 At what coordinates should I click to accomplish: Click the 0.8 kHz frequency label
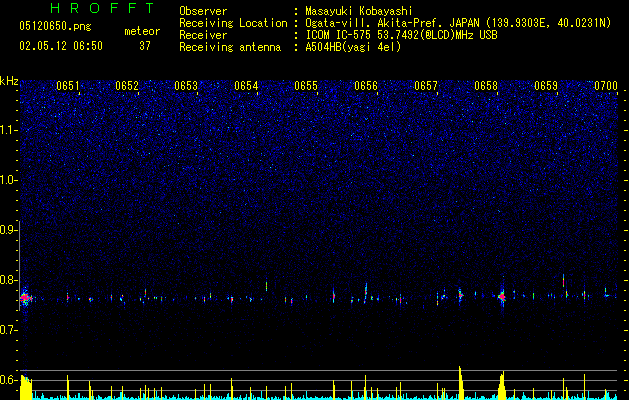(9, 280)
